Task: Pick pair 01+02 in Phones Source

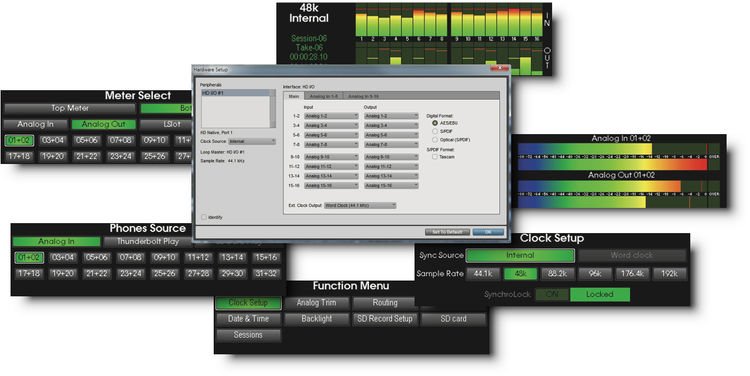Action: pos(29,257)
